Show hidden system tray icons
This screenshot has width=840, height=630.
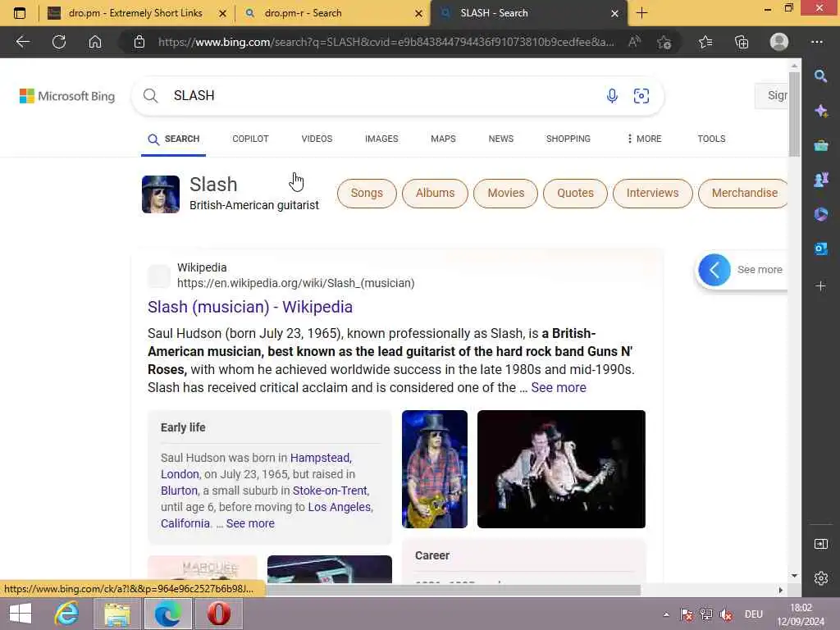coord(666,614)
